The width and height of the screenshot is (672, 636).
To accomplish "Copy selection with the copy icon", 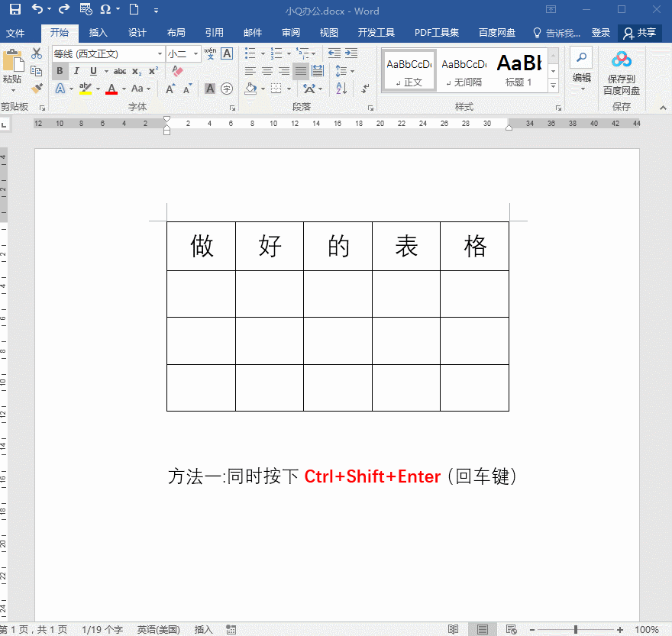I will [37, 71].
